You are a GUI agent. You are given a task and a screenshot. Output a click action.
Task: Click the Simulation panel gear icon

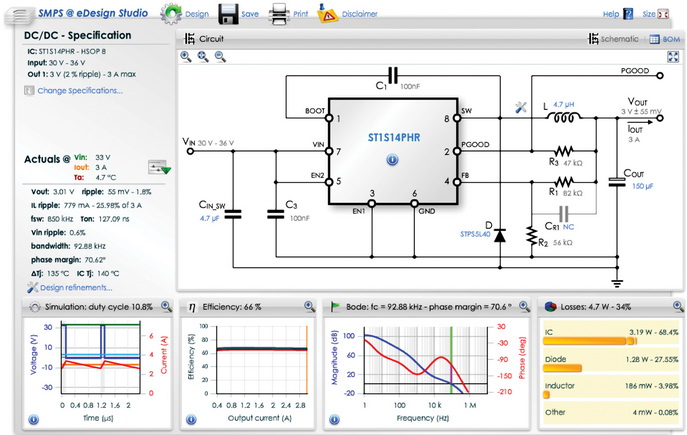[x=35, y=307]
